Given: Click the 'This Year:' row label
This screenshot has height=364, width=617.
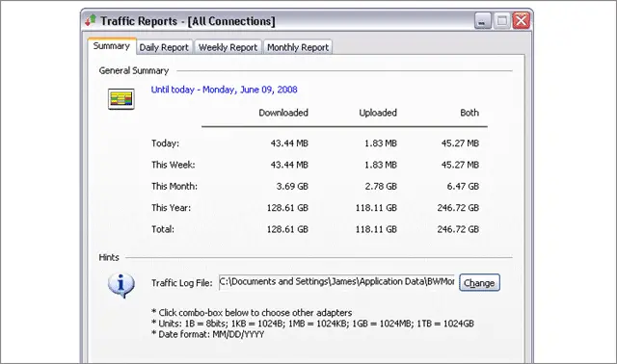Looking at the screenshot, I should pyautogui.click(x=172, y=208).
